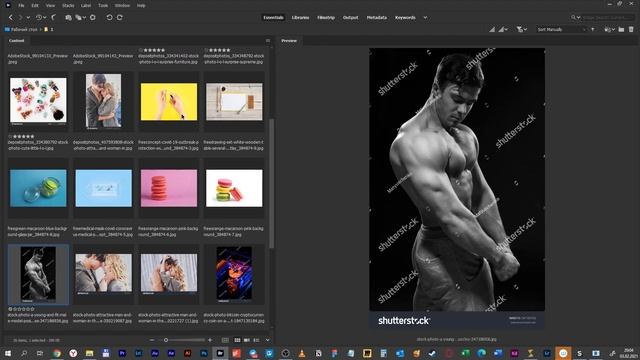Click the bodybuilder preview image

[x=457, y=188]
